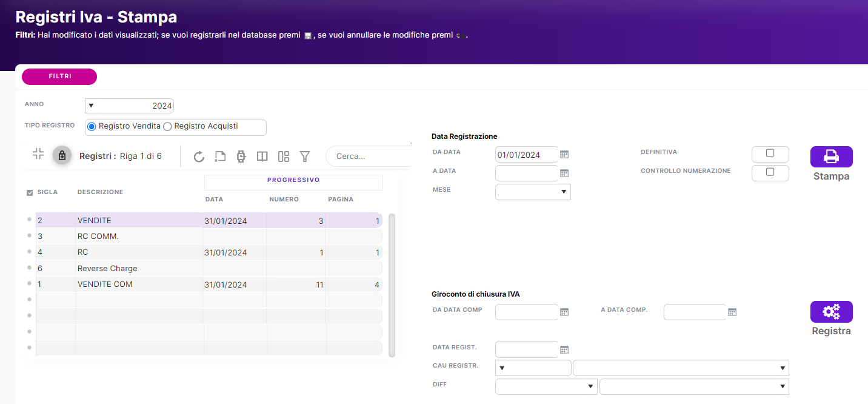This screenshot has height=404, width=868.
Task: Open the calendar for A Data Comp.
Action: 732,312
